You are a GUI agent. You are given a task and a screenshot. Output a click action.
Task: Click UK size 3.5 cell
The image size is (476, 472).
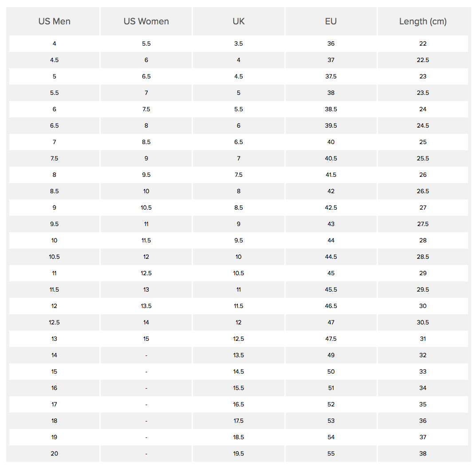pos(239,43)
